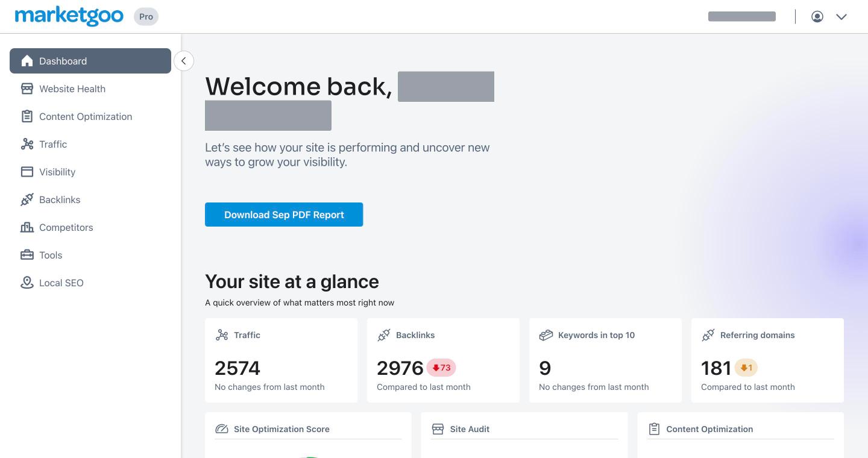Select Dashboard in the sidebar

[90, 61]
